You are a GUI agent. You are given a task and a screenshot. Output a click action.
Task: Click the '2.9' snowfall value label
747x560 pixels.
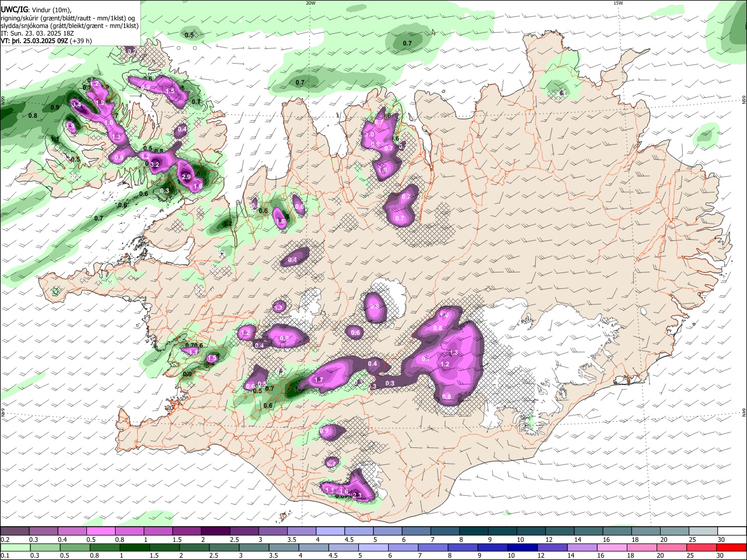[186, 177]
